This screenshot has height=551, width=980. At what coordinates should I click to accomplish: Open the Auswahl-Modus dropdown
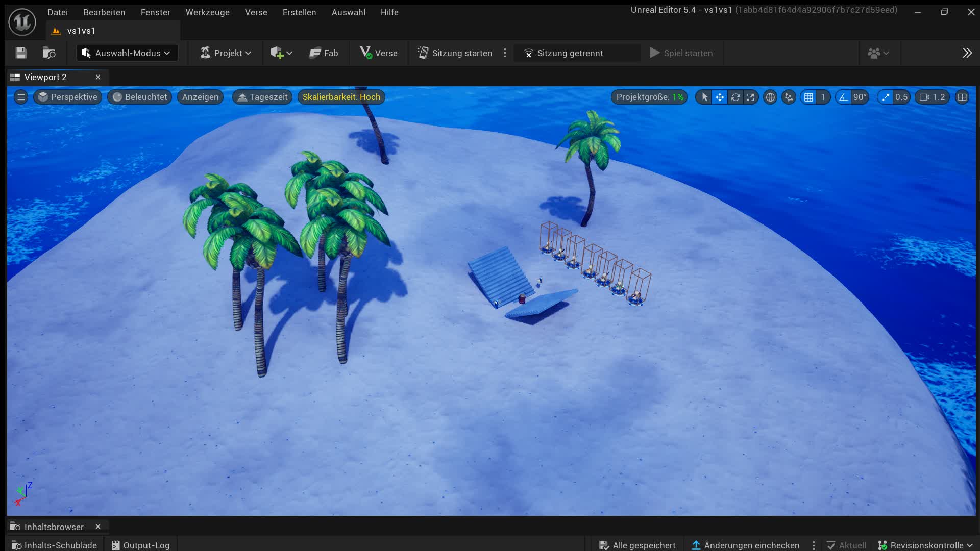click(127, 53)
